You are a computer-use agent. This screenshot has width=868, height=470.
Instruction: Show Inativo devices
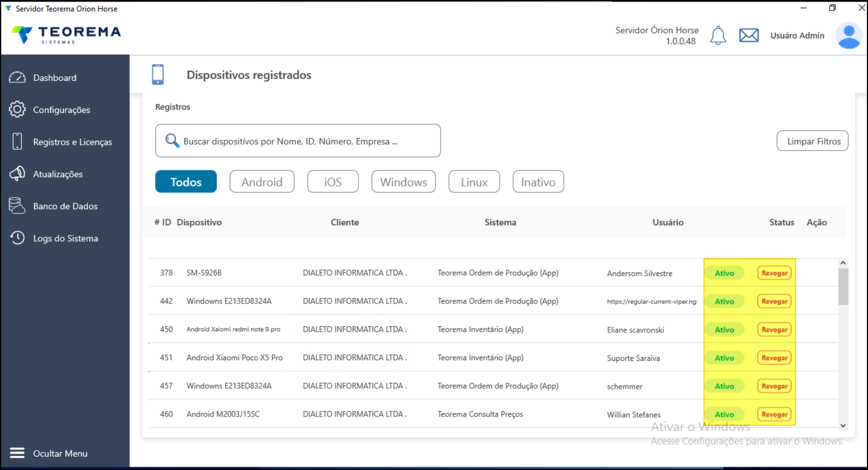(538, 182)
